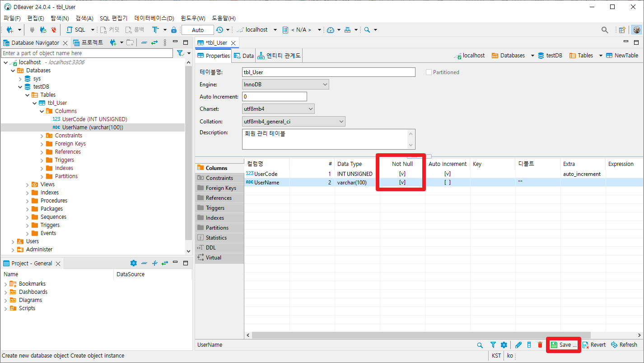Click the toolbar magnifier search icon
644x363 pixels.
(x=367, y=30)
